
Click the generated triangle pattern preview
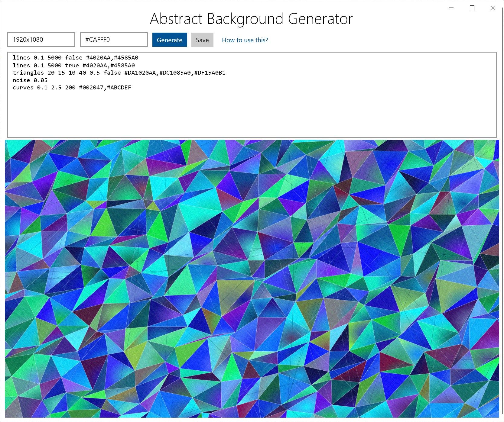point(252,279)
